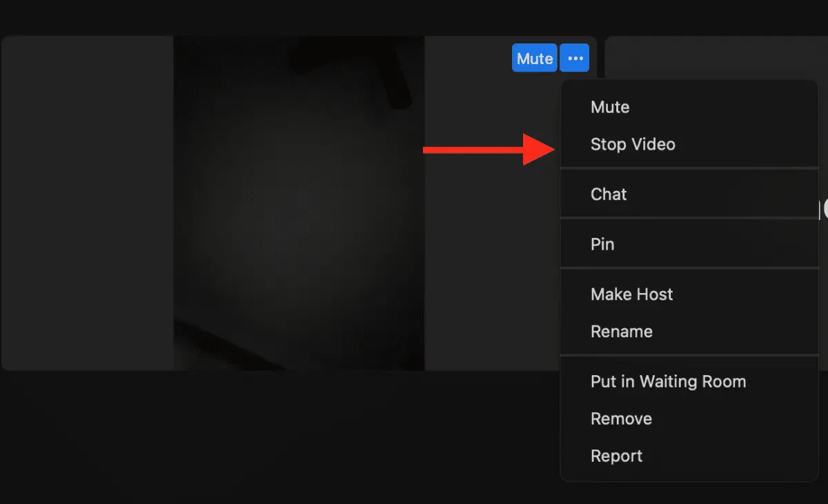Remove this participant from the meeting
The image size is (828, 504).
(x=621, y=419)
